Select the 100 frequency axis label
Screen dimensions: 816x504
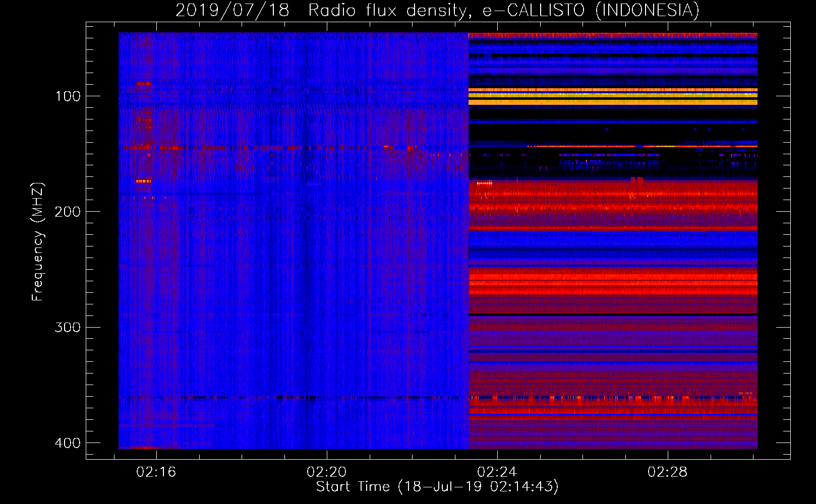68,96
